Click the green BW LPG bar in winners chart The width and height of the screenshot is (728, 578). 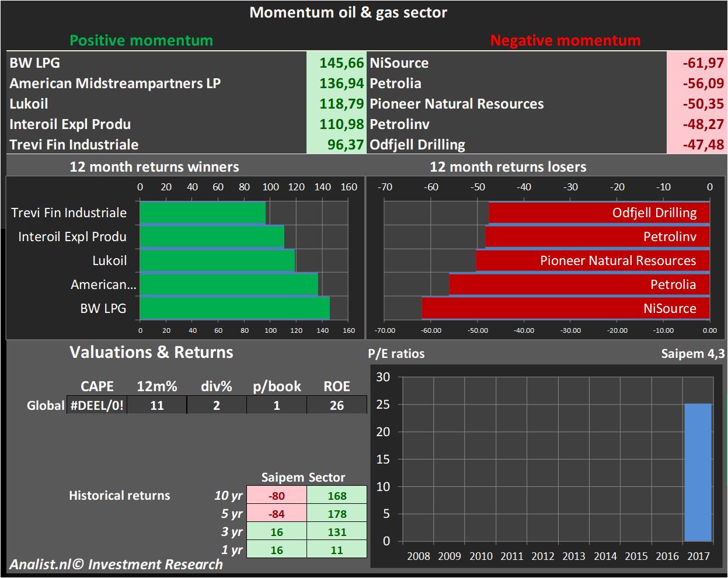pos(235,308)
